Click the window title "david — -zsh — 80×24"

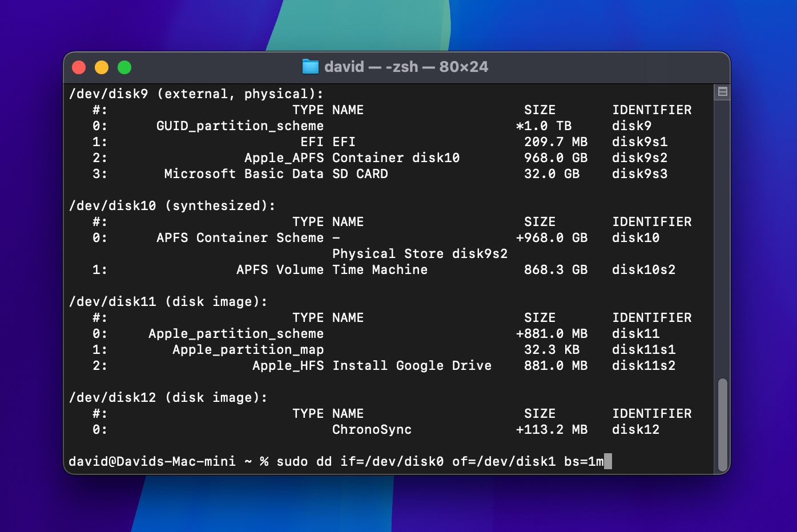coord(406,67)
